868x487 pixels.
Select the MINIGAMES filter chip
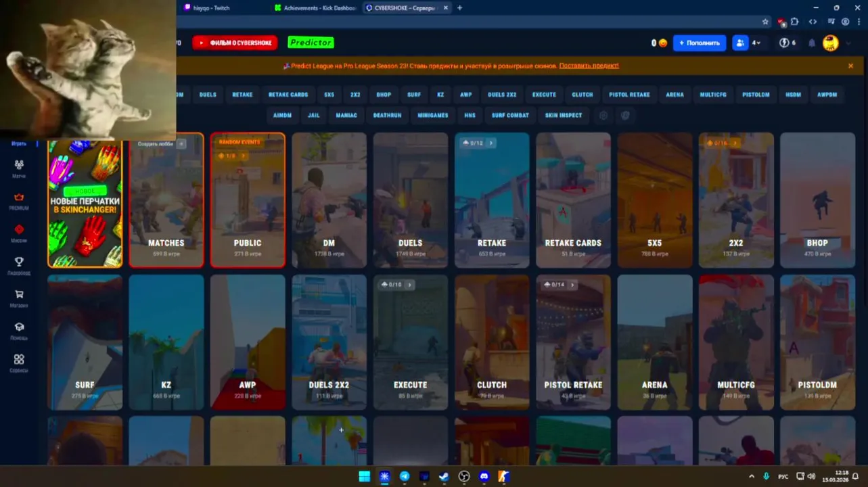tap(433, 116)
